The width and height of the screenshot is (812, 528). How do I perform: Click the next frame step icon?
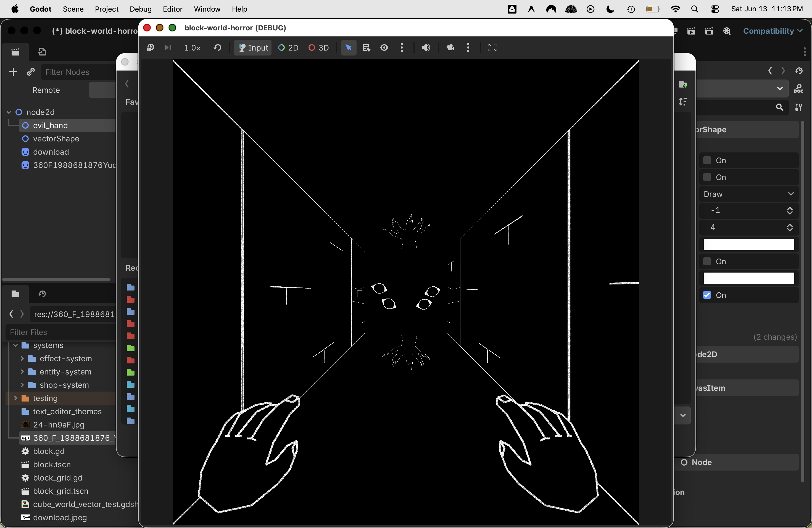168,48
